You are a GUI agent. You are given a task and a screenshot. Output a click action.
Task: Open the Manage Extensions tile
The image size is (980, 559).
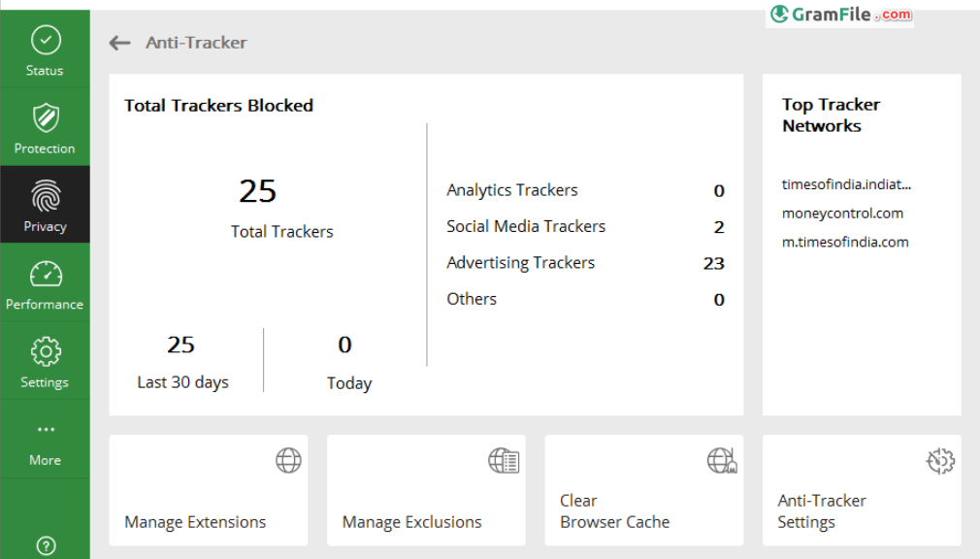coord(208,490)
